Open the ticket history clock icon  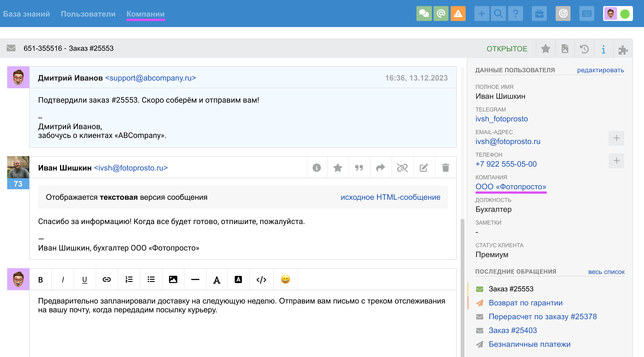tap(584, 49)
